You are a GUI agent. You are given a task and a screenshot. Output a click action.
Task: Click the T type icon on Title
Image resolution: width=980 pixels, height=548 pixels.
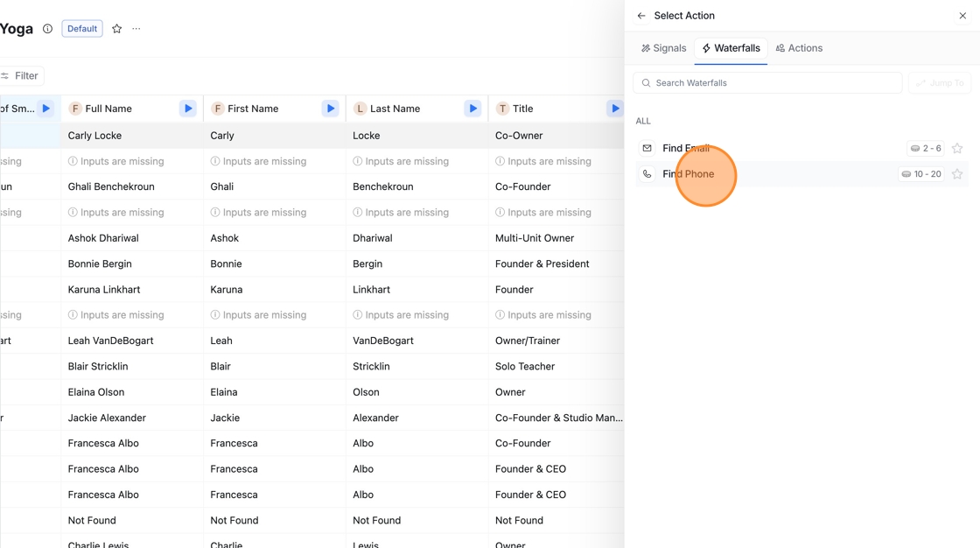[502, 109]
